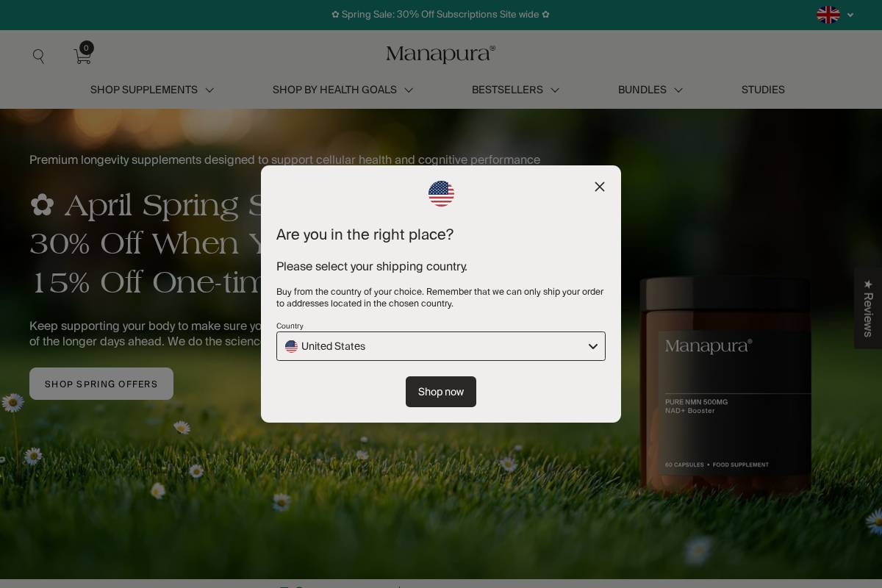The height and width of the screenshot is (588, 882).
Task: Click the 'Premium longevity supplements' tagline text
Action: [x=284, y=160]
